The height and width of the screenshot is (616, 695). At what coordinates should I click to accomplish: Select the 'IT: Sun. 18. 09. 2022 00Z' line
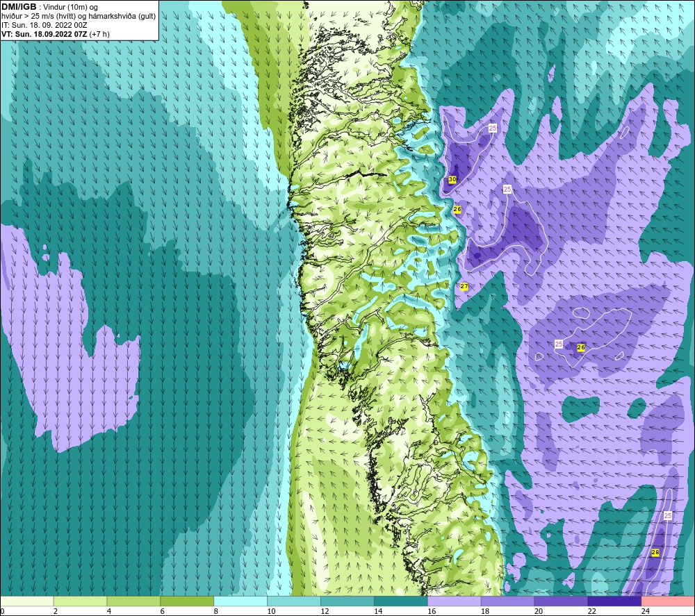[44, 25]
